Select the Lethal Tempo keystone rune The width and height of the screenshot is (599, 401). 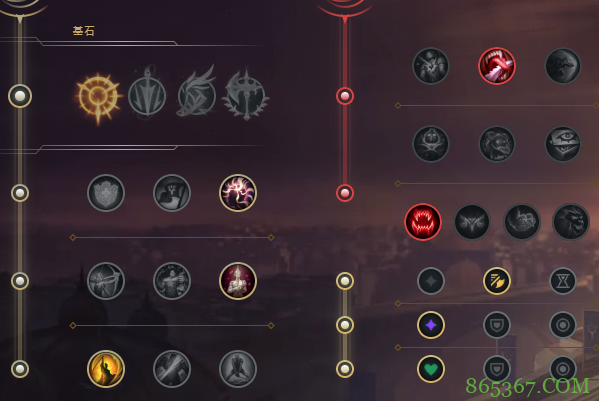[147, 95]
